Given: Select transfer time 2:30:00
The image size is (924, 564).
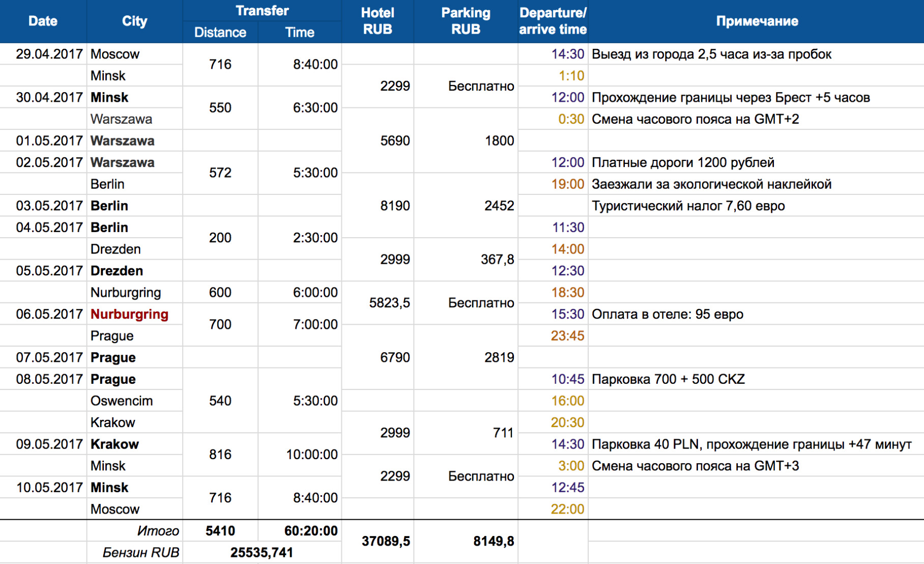Looking at the screenshot, I should (300, 238).
